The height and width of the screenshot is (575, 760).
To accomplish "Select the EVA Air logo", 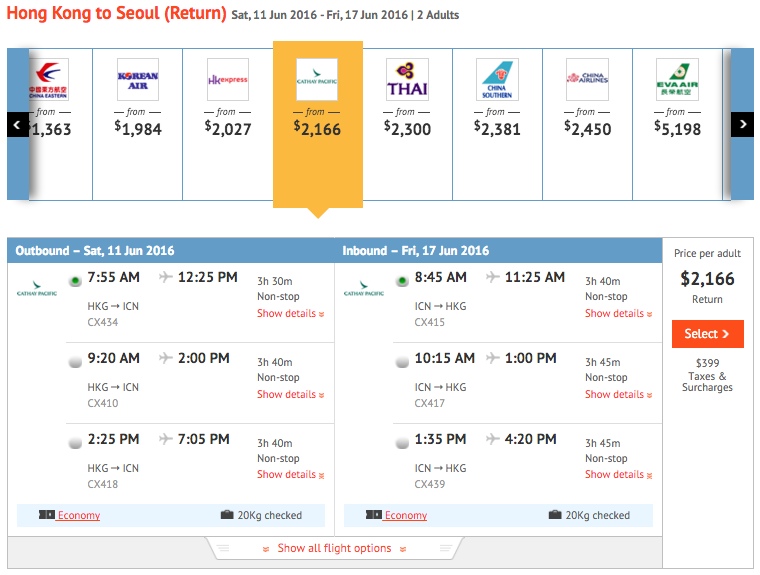I will click(x=678, y=80).
